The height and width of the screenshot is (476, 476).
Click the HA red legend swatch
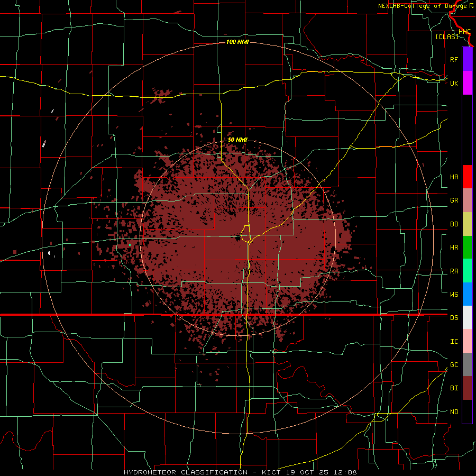coord(467,177)
